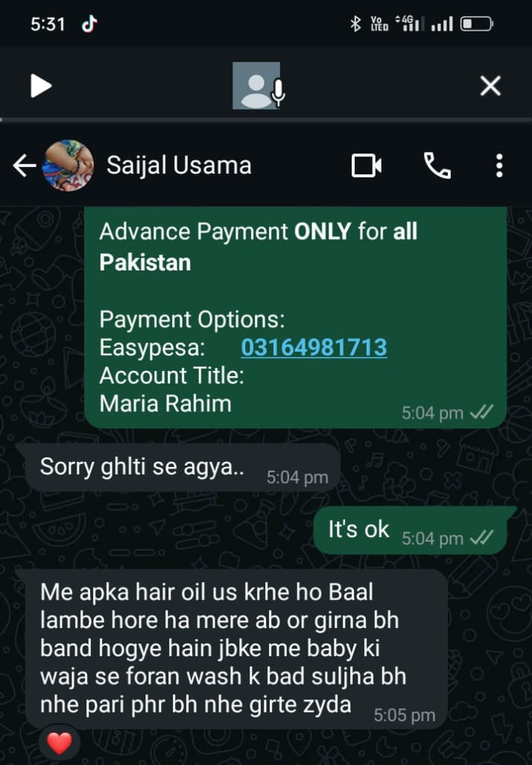Viewport: 532px width, 765px height.
Task: Tap the TikTok notification icon in status bar
Action: tap(89, 23)
